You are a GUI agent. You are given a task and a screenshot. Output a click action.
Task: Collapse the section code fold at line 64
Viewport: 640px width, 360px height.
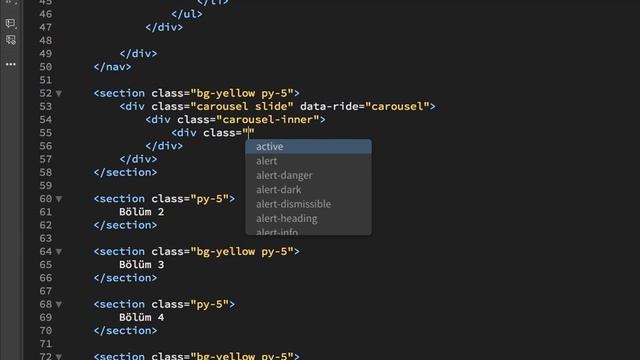pyautogui.click(x=59, y=252)
